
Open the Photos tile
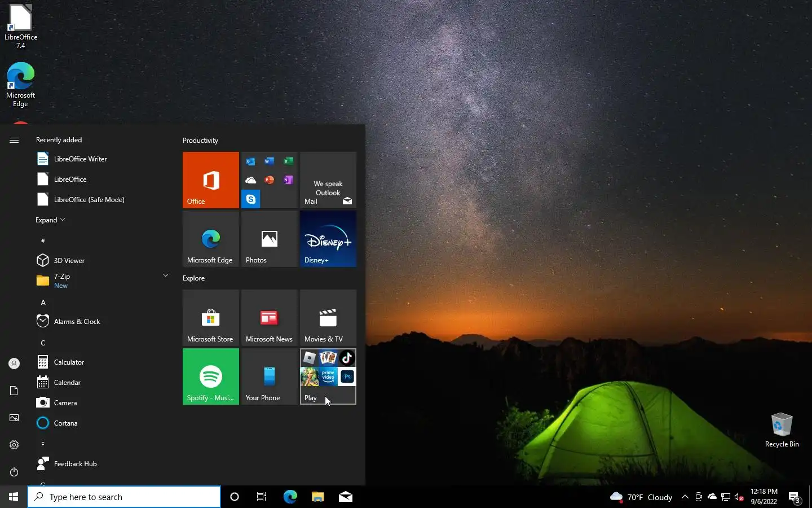(270, 239)
